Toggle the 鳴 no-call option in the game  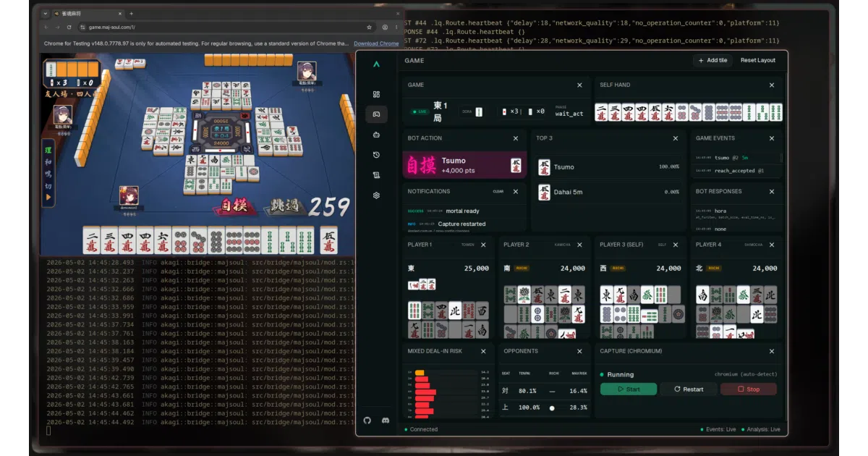pos(48,175)
